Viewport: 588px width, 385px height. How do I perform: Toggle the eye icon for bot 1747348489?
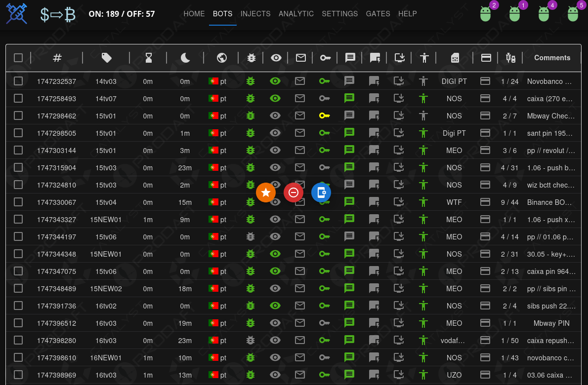tap(275, 288)
